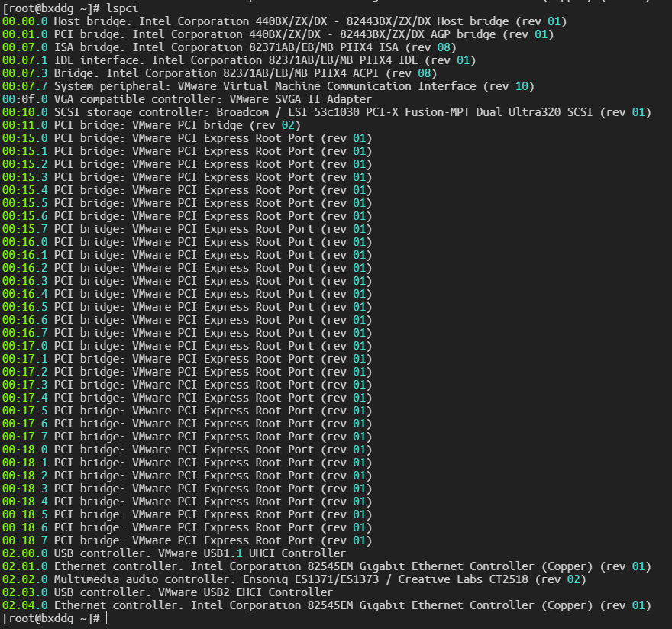Click the 00:15.0 Root Port line

187,138
